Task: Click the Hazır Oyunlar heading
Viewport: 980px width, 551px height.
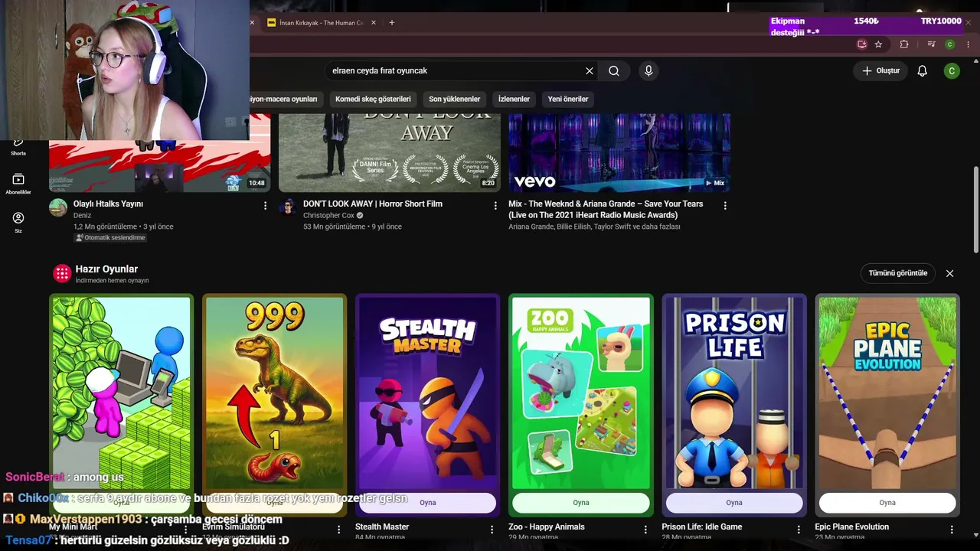Action: pyautogui.click(x=106, y=269)
